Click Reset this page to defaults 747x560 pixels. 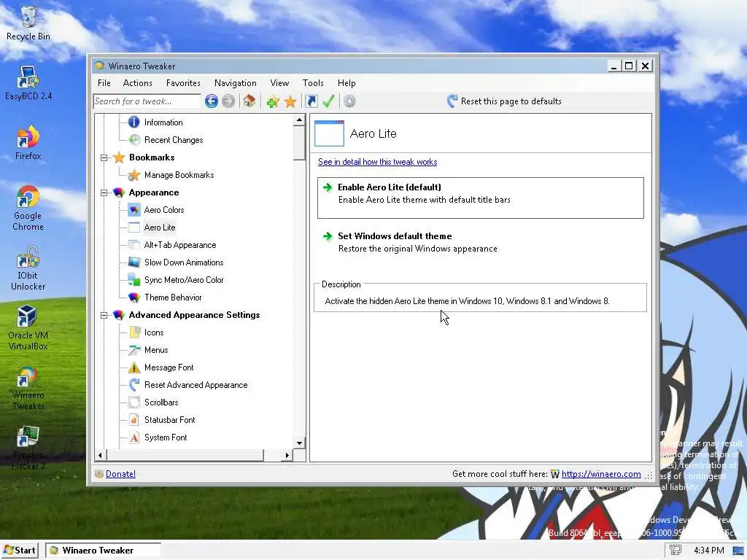(505, 101)
